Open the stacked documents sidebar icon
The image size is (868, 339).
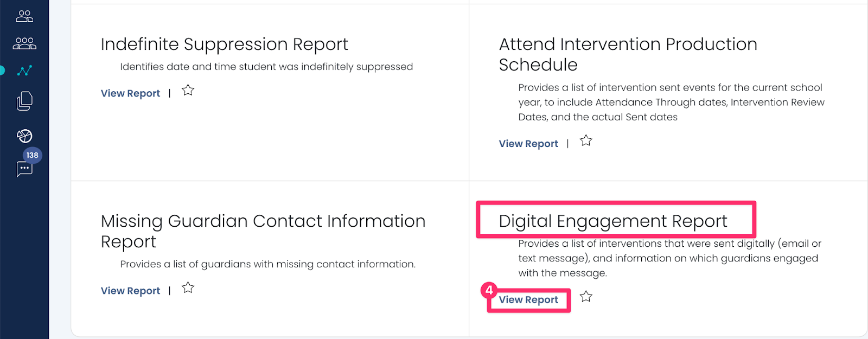[24, 101]
